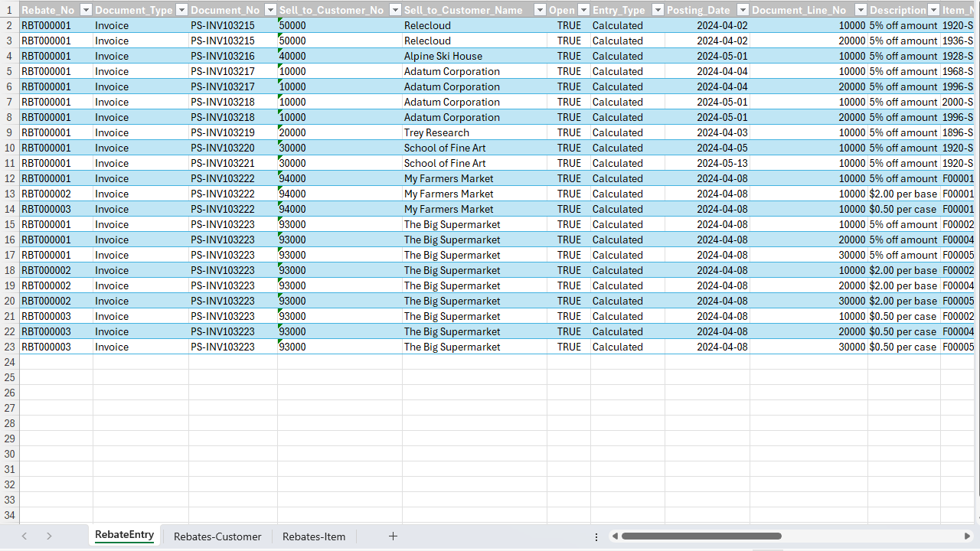
Task: Open the Posting_Date column filter dropdown
Action: (x=743, y=10)
